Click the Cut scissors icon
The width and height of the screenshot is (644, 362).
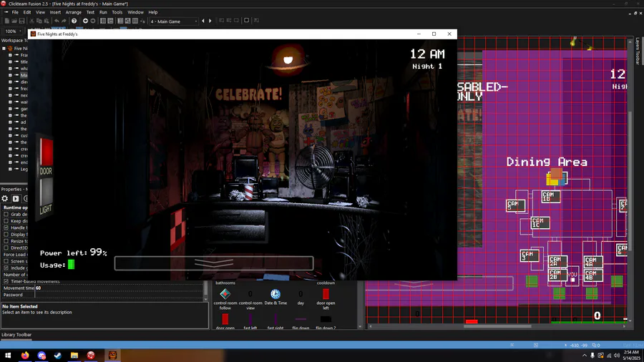pyautogui.click(x=31, y=21)
